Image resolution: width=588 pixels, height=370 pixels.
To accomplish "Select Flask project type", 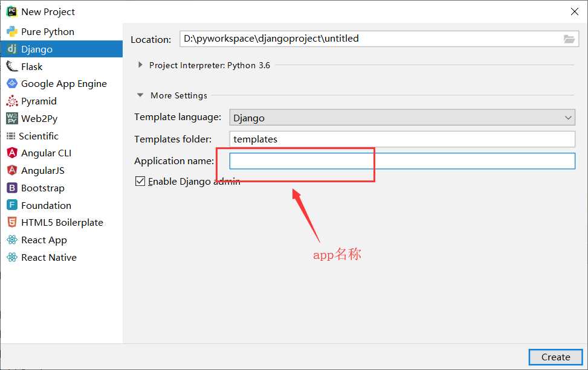I will [62, 66].
